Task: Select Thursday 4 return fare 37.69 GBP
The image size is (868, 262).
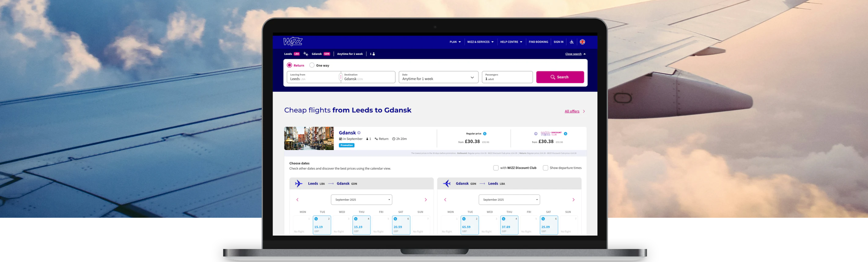Action: 509,225
